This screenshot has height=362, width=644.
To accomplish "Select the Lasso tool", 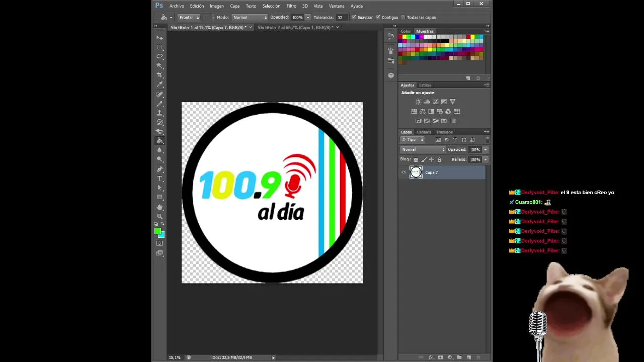I will coord(159,56).
